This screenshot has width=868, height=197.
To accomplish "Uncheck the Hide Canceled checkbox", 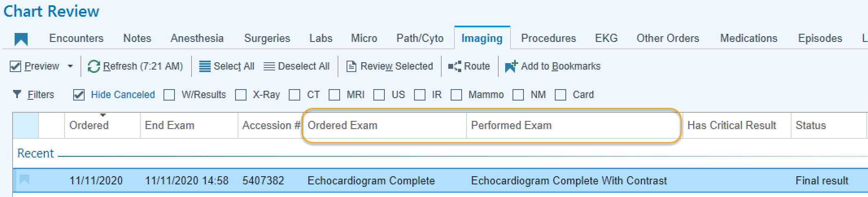I will [x=79, y=95].
